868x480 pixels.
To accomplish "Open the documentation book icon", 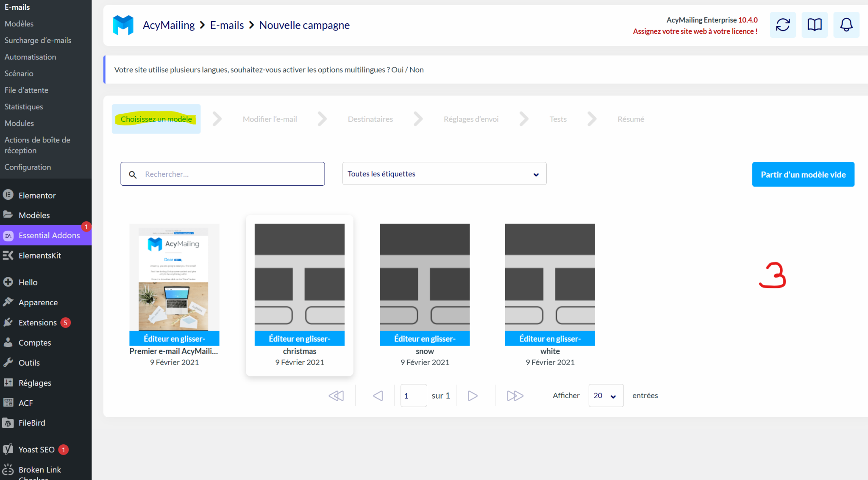I will 814,25.
